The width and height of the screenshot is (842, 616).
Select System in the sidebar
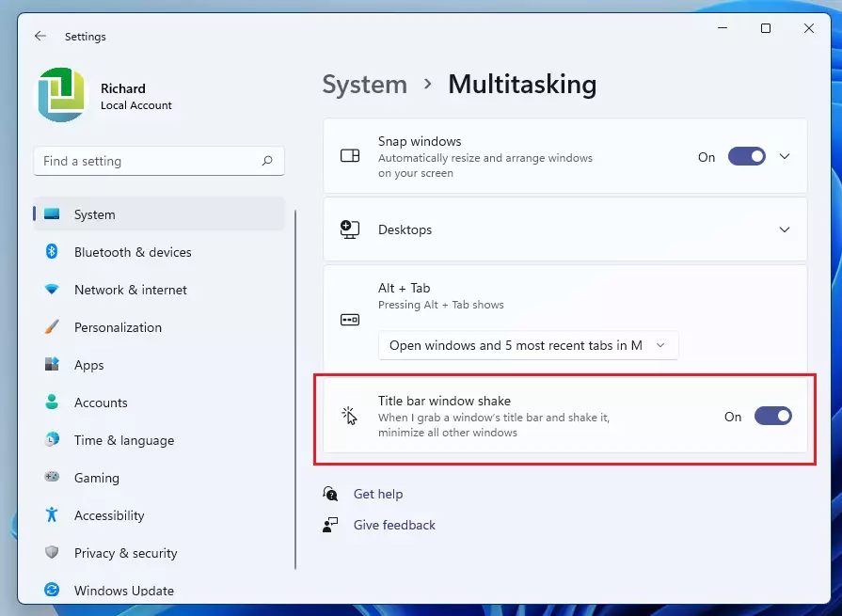click(x=159, y=214)
